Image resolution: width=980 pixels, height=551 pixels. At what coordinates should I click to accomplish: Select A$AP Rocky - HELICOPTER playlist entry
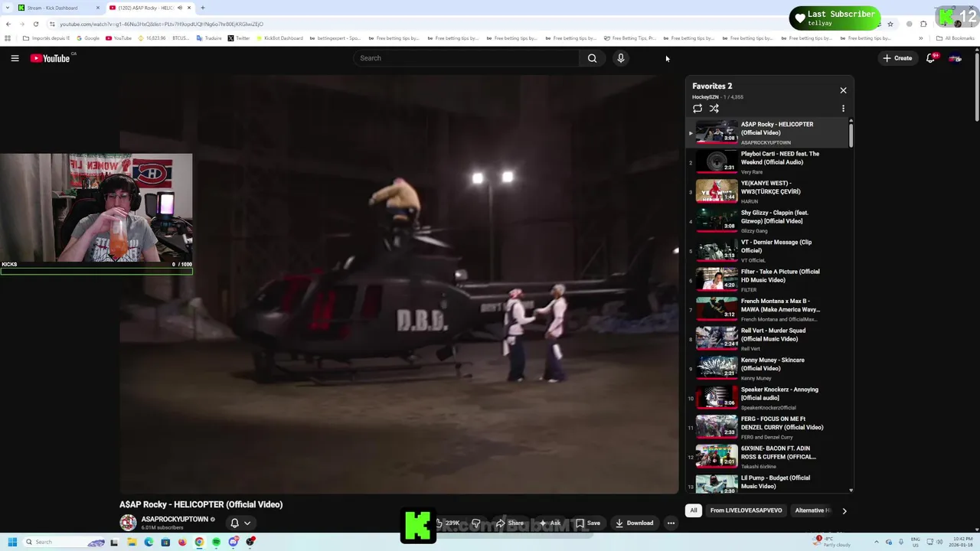point(766,132)
